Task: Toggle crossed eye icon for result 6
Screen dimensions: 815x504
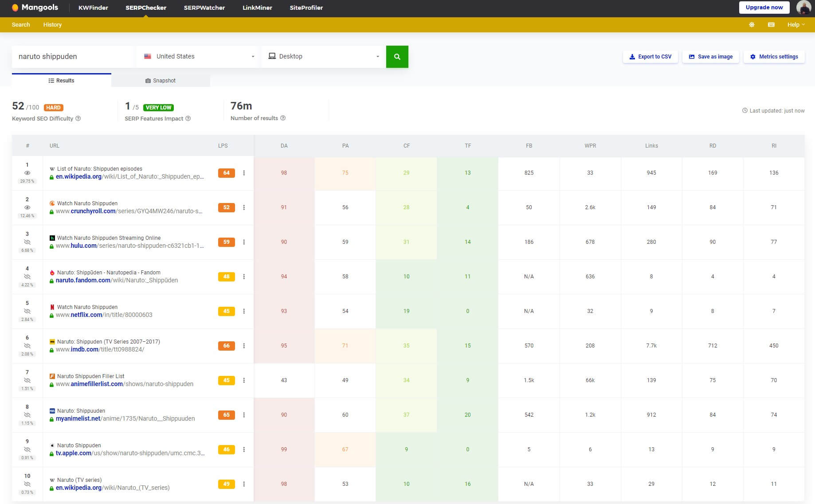Action: (27, 346)
